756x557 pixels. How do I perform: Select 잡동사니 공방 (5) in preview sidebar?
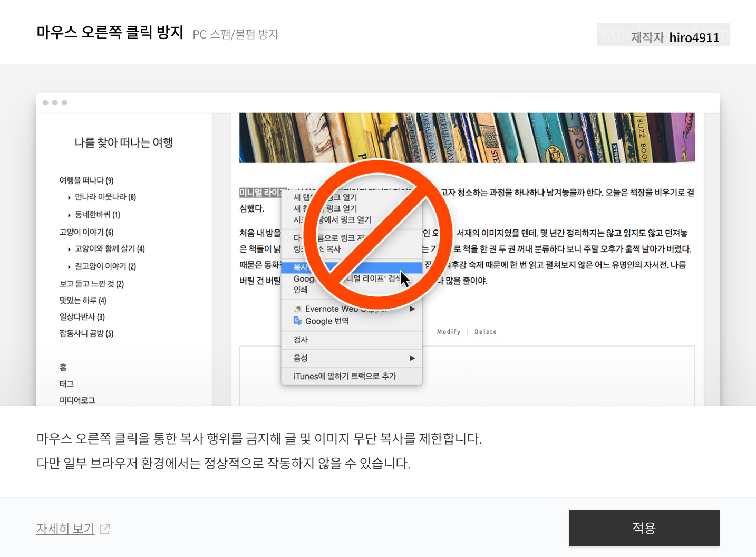[x=86, y=333]
